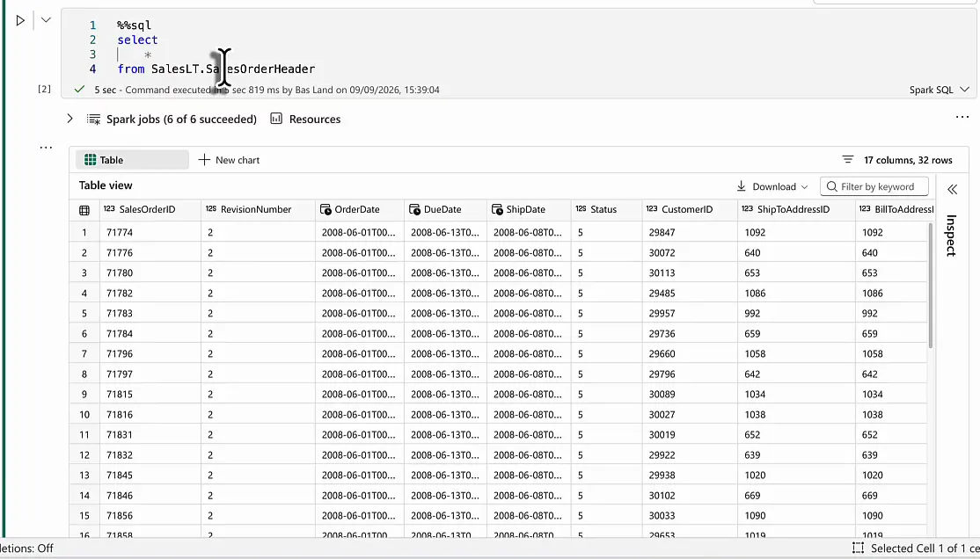Click the 17 columns, 32 rows summary
The height and width of the screenshot is (559, 980).
click(x=908, y=160)
